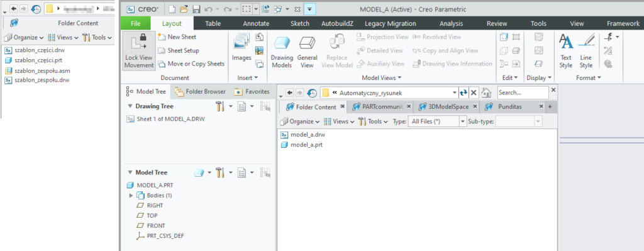Open the Type All Files dropdown
This screenshot has height=251, width=644.
pyautogui.click(x=463, y=121)
